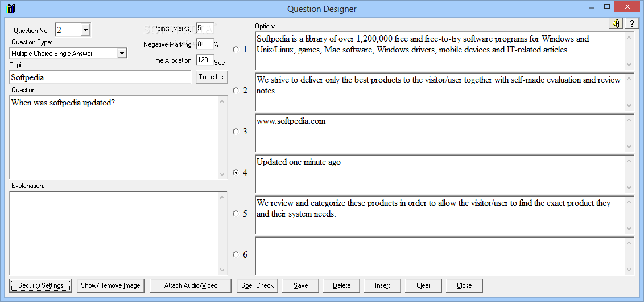Click into the Question text area
This screenshot has height=302, width=644.
click(114, 138)
